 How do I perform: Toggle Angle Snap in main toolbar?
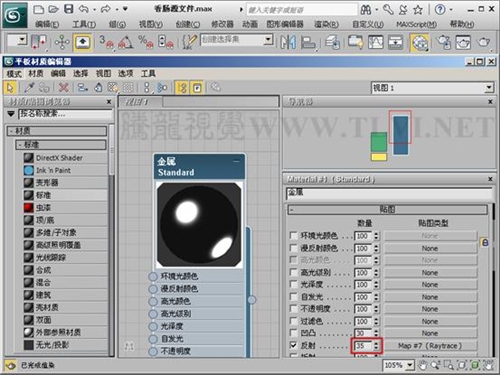point(126,42)
